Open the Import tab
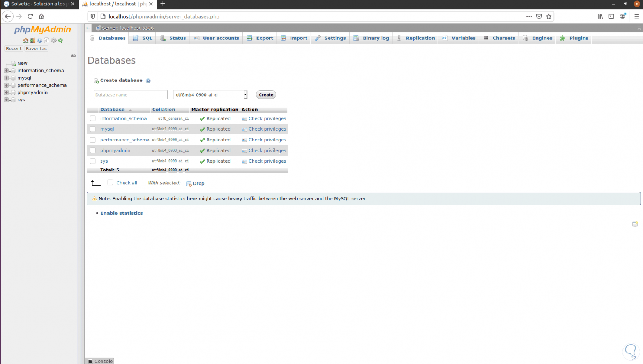The width and height of the screenshot is (643, 364). [294, 38]
